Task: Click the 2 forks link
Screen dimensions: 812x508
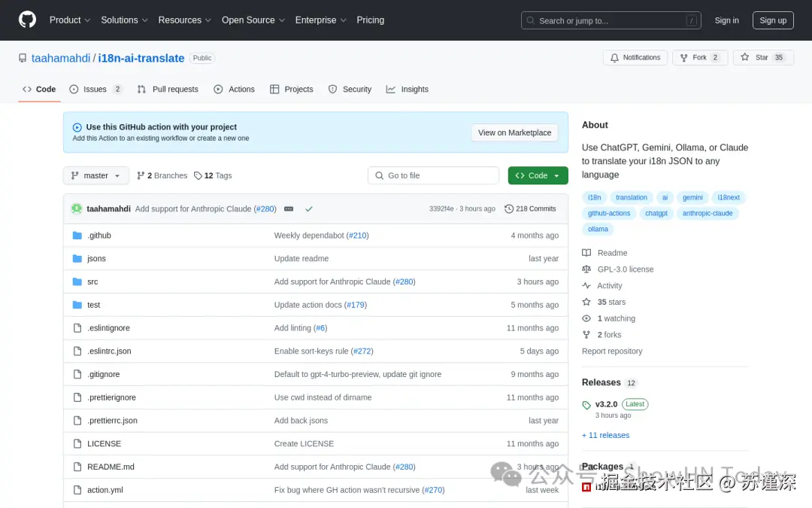Action: pyautogui.click(x=609, y=335)
